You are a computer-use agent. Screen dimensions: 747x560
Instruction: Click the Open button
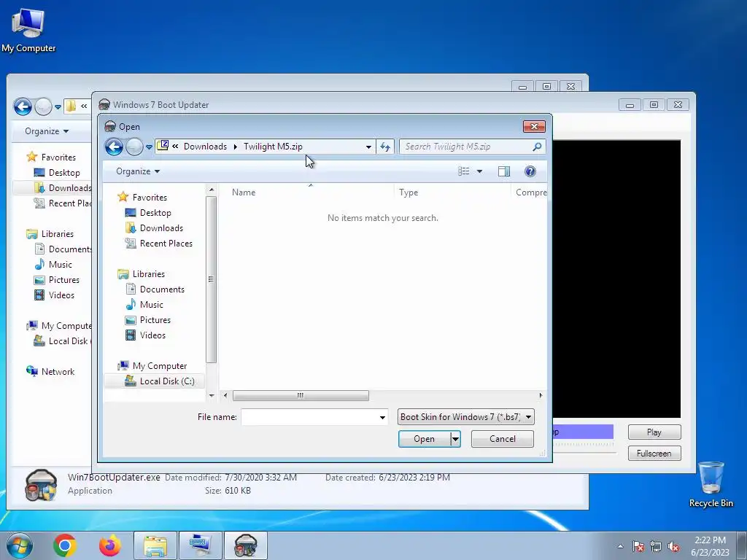424,438
